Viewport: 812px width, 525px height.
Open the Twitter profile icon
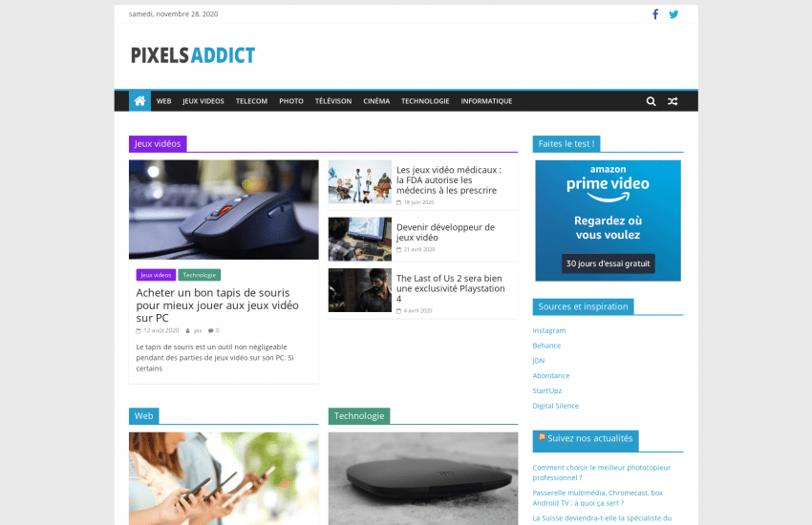tap(673, 14)
